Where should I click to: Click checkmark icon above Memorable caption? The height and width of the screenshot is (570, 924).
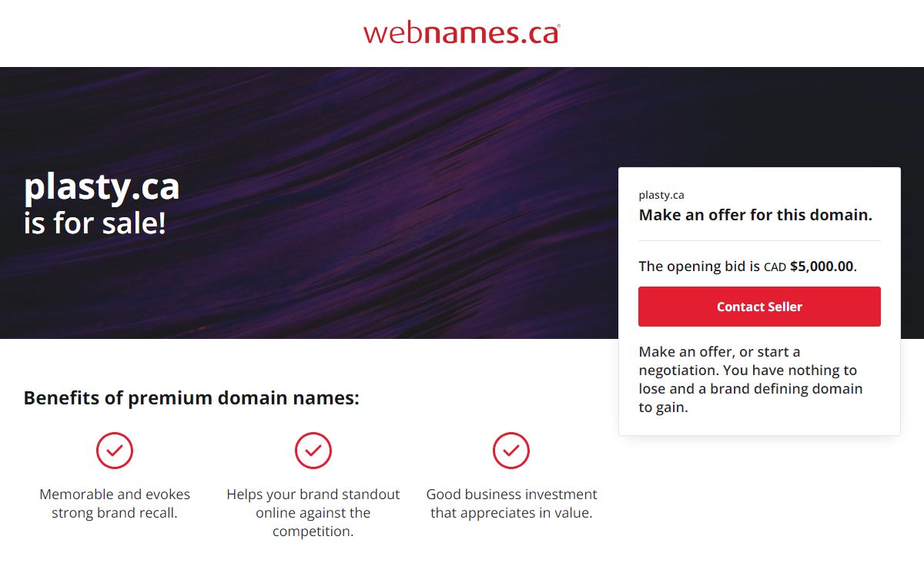click(x=115, y=451)
